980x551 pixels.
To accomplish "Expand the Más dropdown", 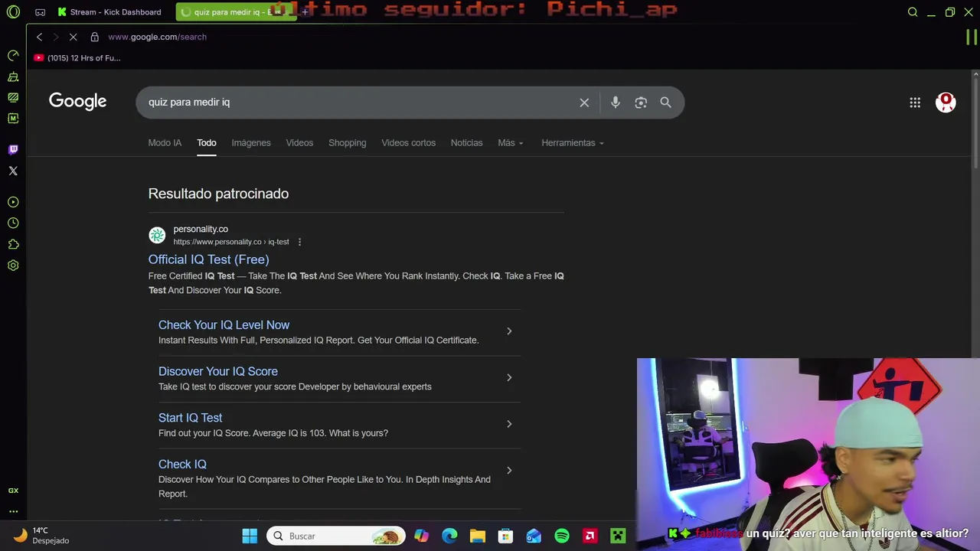I will 511,143.
